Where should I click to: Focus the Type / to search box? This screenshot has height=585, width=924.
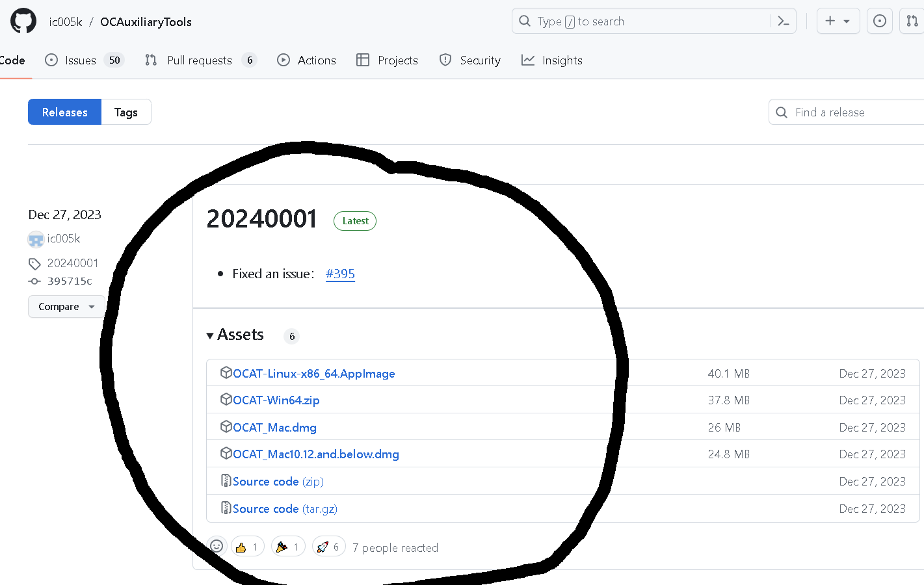click(x=653, y=21)
